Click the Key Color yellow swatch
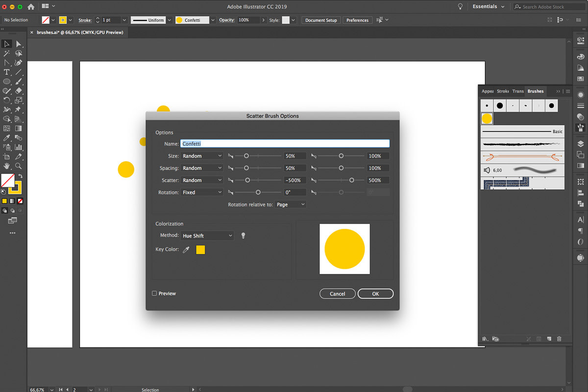Screen dimensions: 588x392 pos(200,250)
